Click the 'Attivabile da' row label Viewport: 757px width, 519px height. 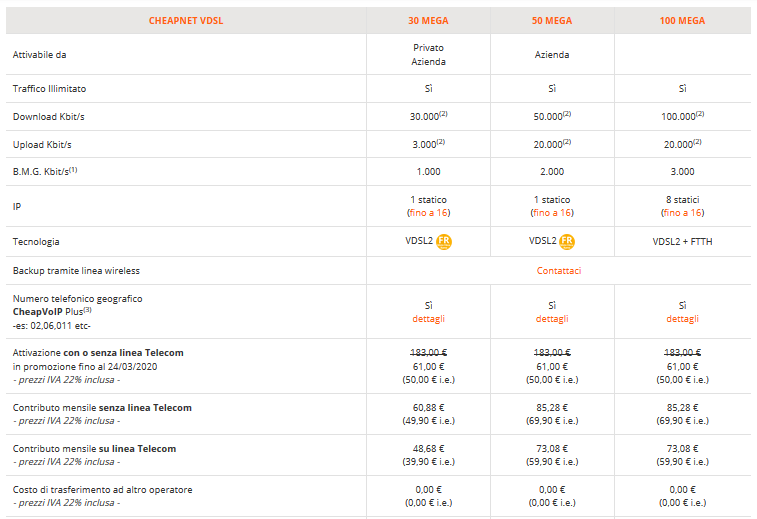[x=40, y=55]
